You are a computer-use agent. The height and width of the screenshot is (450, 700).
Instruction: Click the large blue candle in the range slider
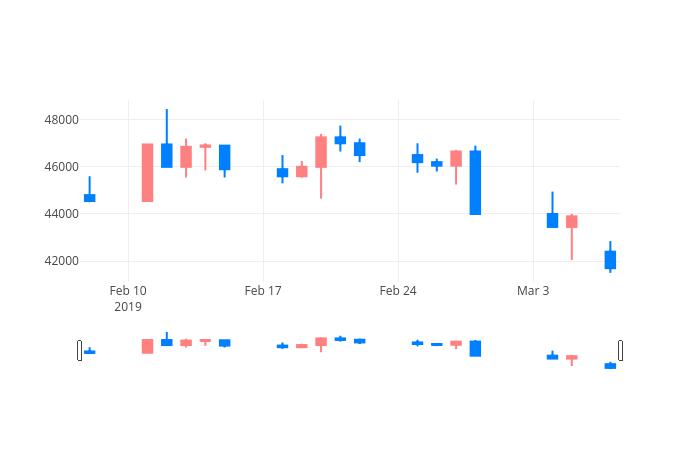(x=475, y=349)
